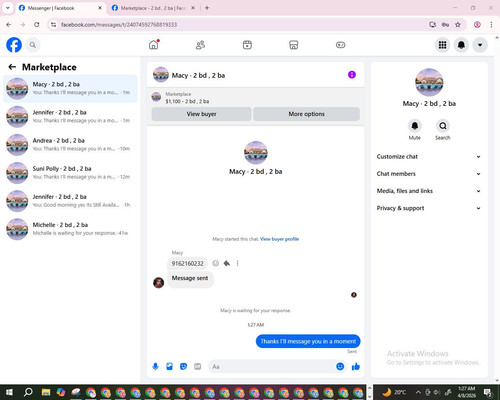Click the sender avatar beside Message sent
Image resolution: width=500 pixels, height=400 pixels.
click(x=158, y=282)
